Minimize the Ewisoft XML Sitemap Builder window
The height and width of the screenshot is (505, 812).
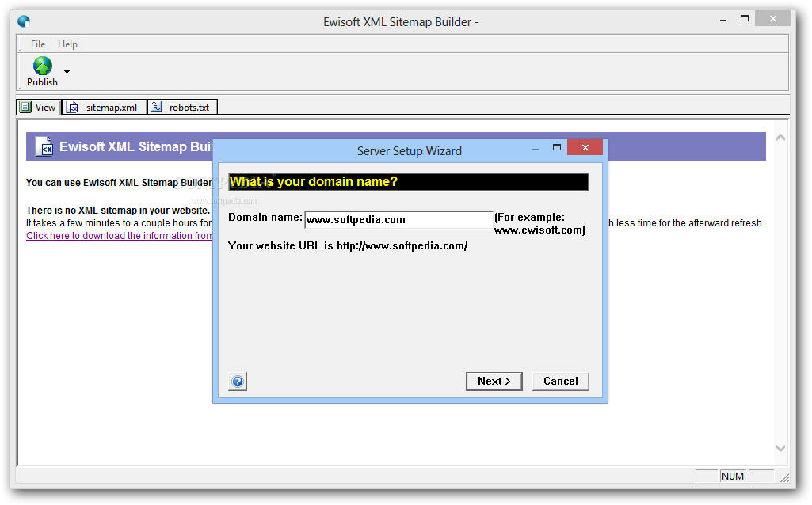pyautogui.click(x=723, y=20)
